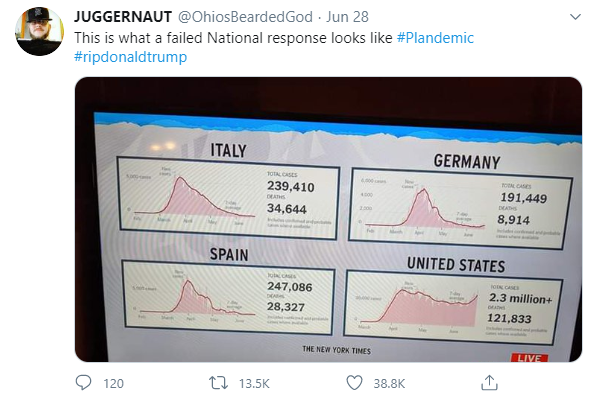The image size is (596, 410).
Task: Open the tweet options chevron menu
Action: tap(575, 17)
